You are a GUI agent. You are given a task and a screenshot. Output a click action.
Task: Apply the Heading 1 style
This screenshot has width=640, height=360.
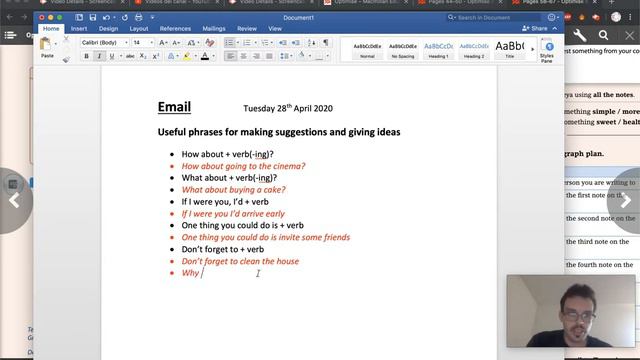[x=438, y=51]
